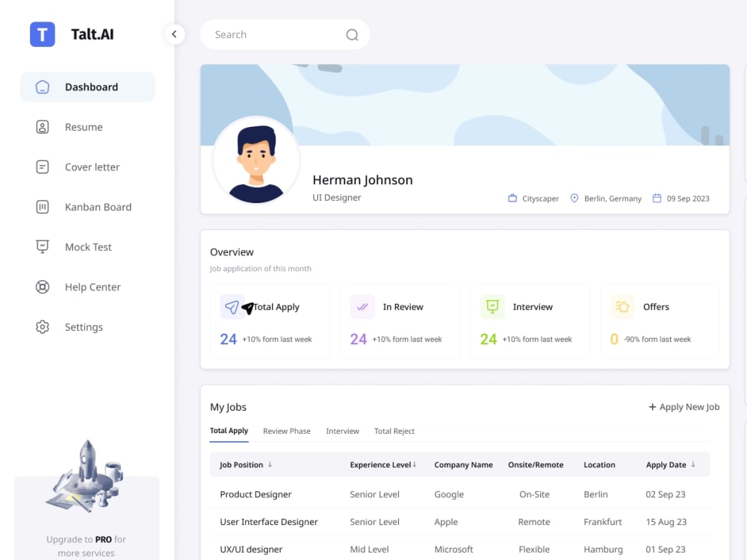Open the UX/UI designer job row
The height and width of the screenshot is (560, 747).
[x=460, y=549]
